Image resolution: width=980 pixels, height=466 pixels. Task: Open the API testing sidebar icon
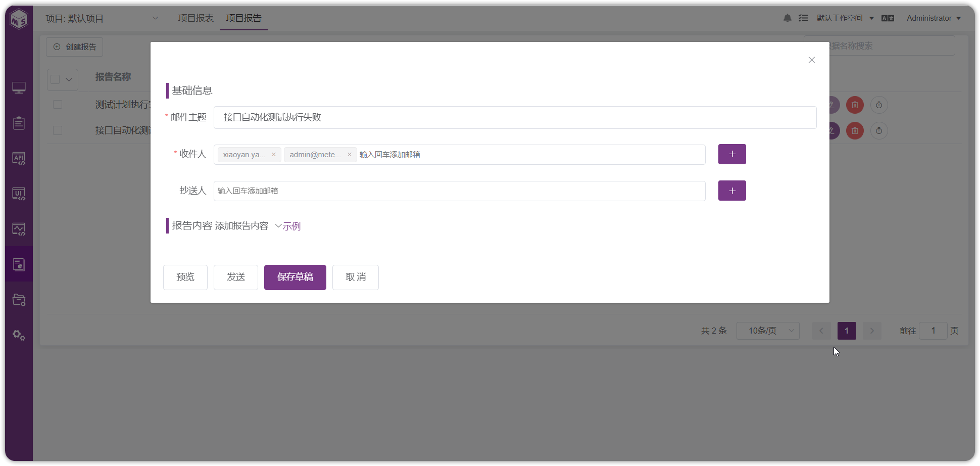point(19,159)
